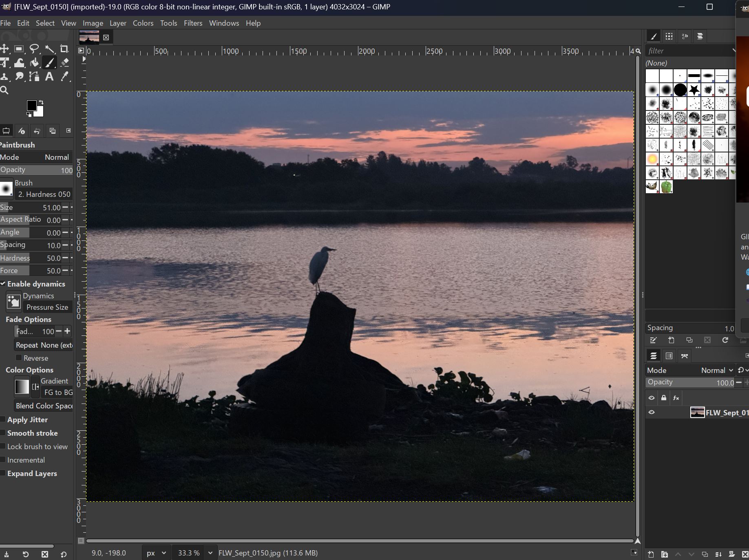Image resolution: width=749 pixels, height=560 pixels.
Task: Click the foreground color swatch
Action: (x=32, y=106)
